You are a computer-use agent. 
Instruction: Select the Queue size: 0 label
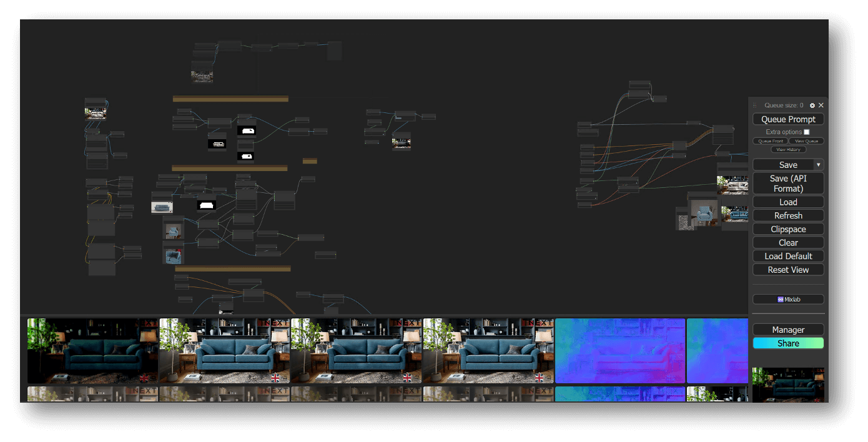784,106
